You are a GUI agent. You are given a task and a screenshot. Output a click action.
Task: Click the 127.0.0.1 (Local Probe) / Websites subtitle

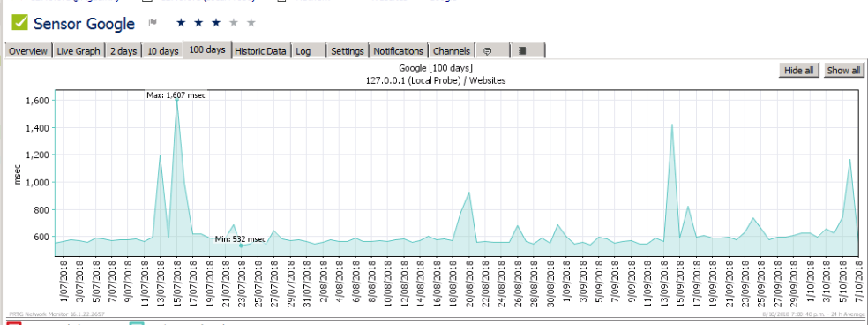(436, 80)
